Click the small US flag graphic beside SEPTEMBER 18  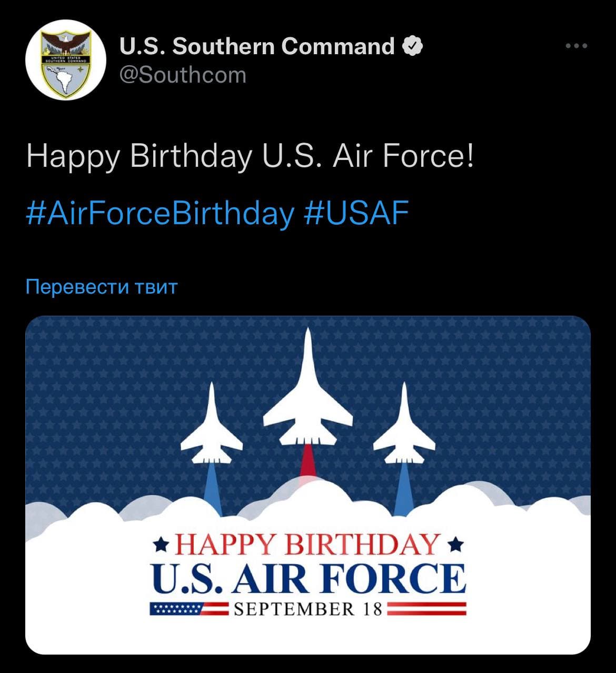(x=175, y=609)
